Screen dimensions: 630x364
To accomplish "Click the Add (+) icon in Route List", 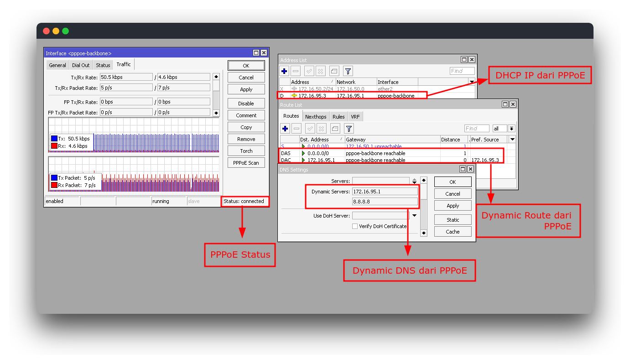I will 285,128.
